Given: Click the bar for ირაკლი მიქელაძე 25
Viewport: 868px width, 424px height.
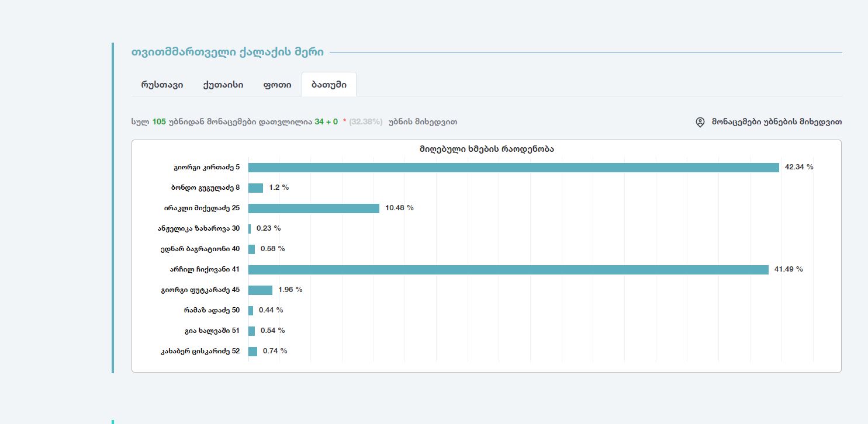Looking at the screenshot, I should click(314, 208).
